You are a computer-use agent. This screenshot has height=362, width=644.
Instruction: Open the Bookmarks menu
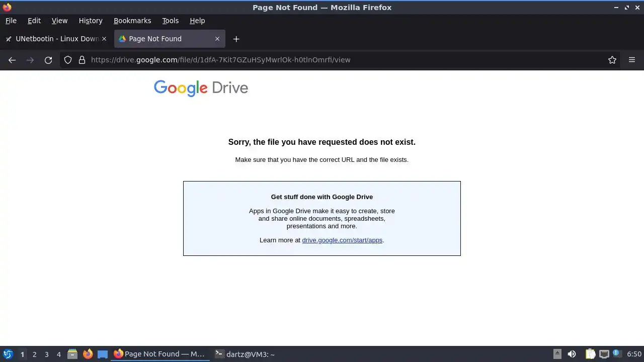pos(132,21)
